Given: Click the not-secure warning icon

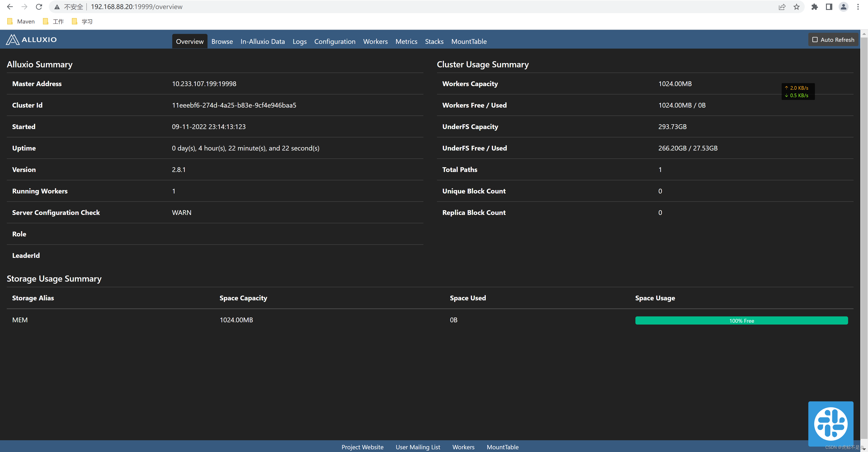Looking at the screenshot, I should 57,7.
